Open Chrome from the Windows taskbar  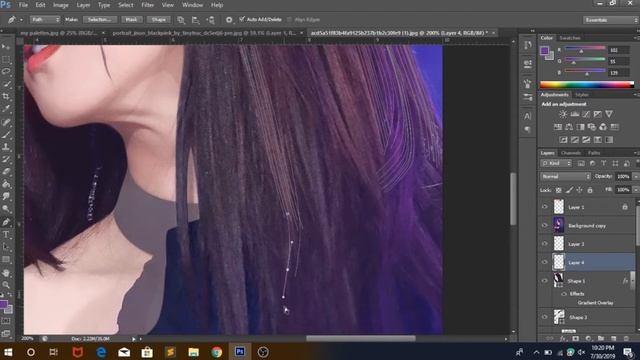[217, 352]
